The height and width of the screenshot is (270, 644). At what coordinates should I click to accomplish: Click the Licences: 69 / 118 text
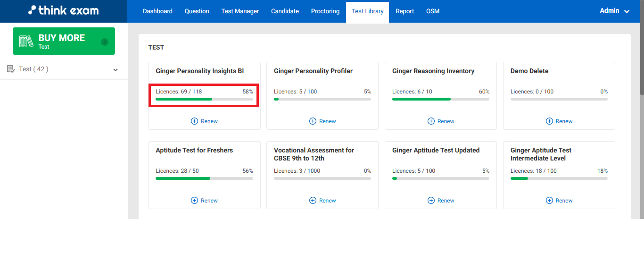179,92
